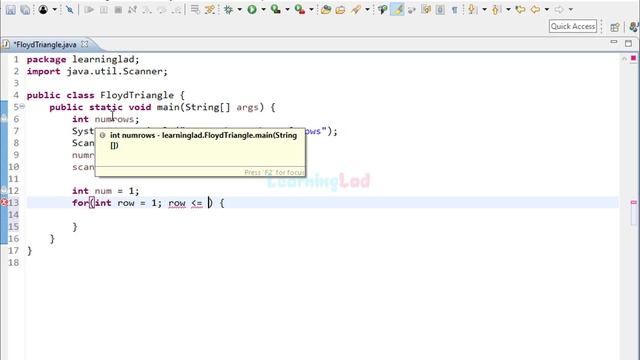Image resolution: width=640 pixels, height=360 pixels.
Task: Close the FloydTriangle.java tab
Action: click(x=84, y=44)
